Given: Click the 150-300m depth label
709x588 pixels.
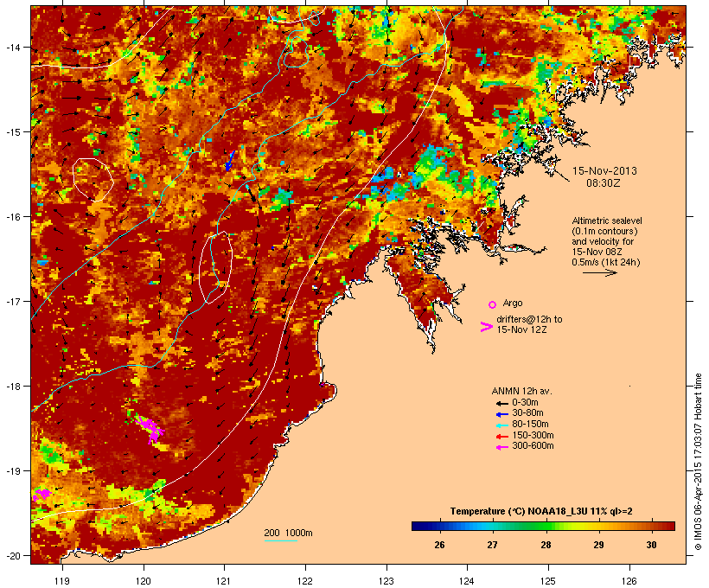Looking at the screenshot, I should [x=533, y=435].
